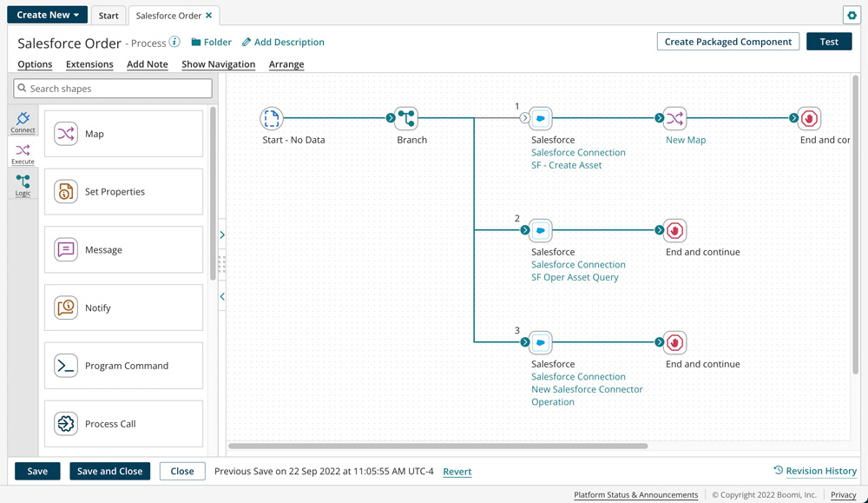
Task: Click the branch 2 path arrow
Action: pyautogui.click(x=524, y=230)
